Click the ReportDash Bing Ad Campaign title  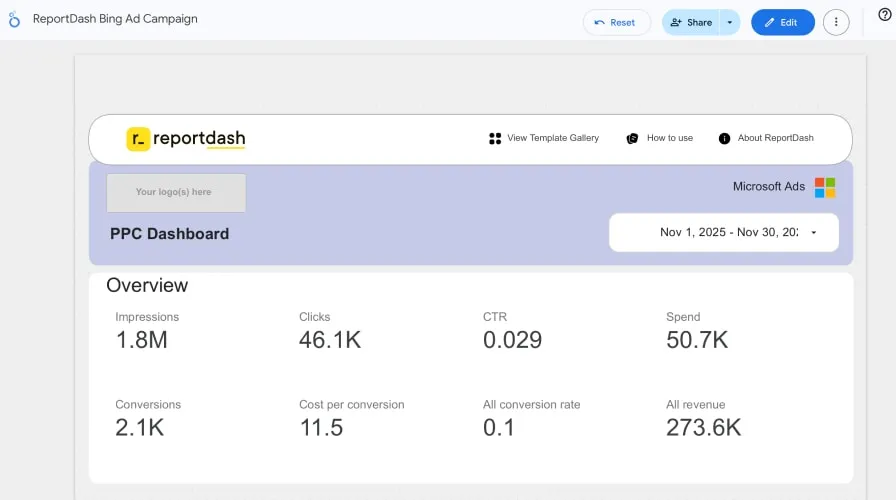[x=115, y=18]
